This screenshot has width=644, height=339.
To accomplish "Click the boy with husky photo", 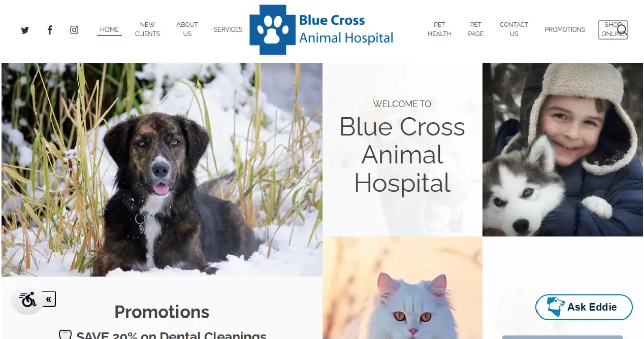I will point(563,150).
